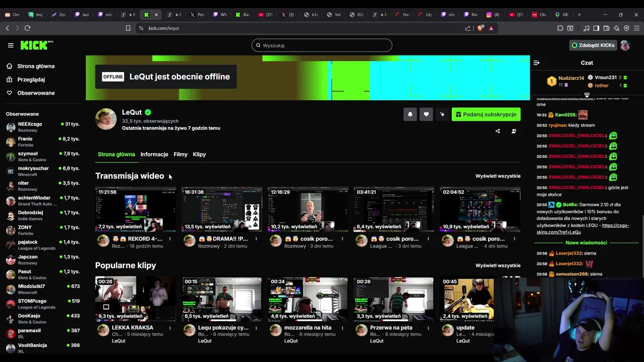Screen dimensions: 644x362
Task: Switch to the Filmy tab
Action: click(181, 154)
